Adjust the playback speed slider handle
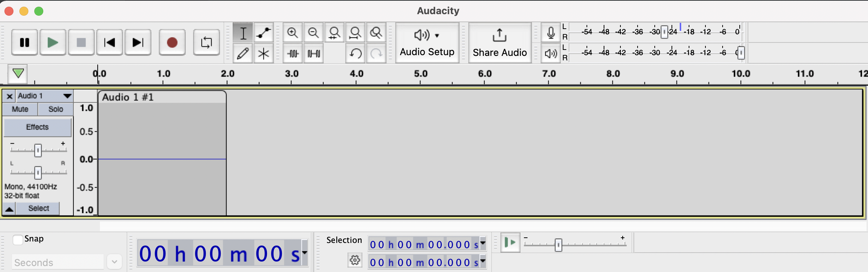Viewport: 868px width, 272px height. (558, 245)
